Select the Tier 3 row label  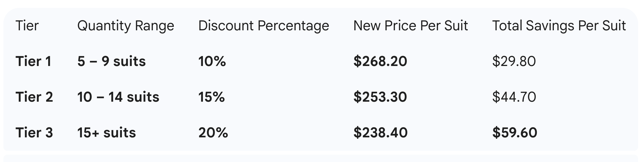tap(34, 133)
